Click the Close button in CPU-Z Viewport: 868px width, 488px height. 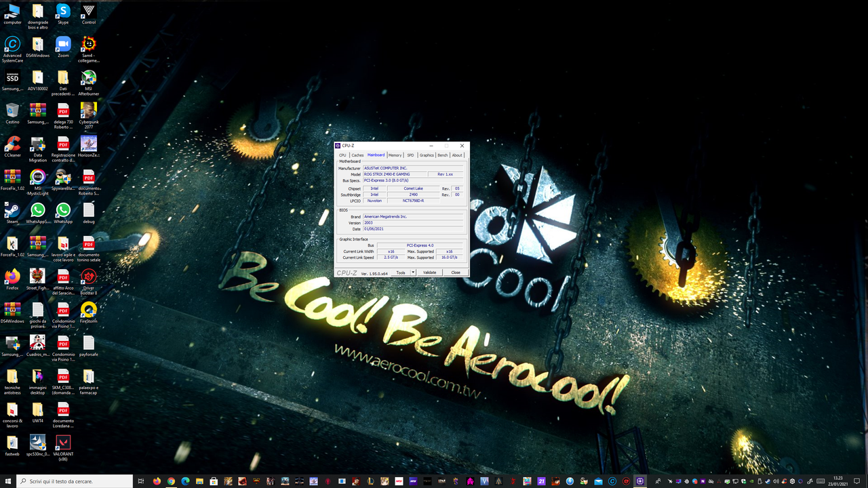click(x=456, y=272)
